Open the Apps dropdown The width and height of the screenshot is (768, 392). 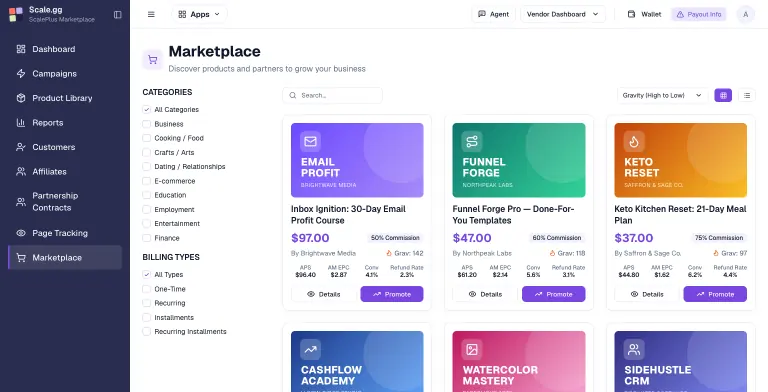point(199,14)
